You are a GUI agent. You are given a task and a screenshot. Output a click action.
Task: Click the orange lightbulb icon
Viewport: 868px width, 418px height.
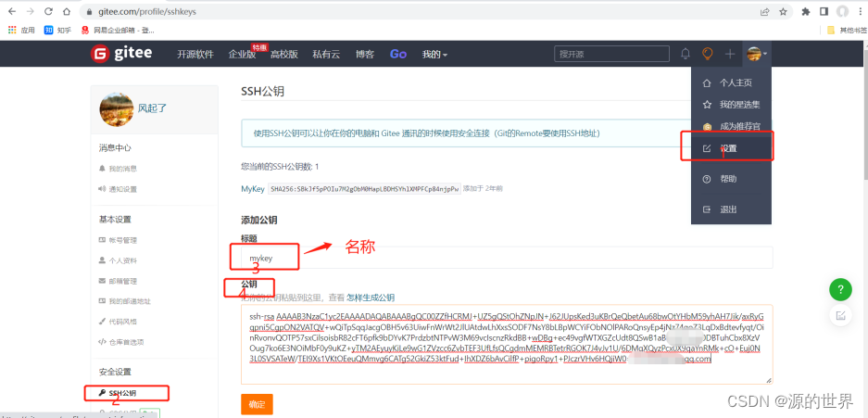707,54
